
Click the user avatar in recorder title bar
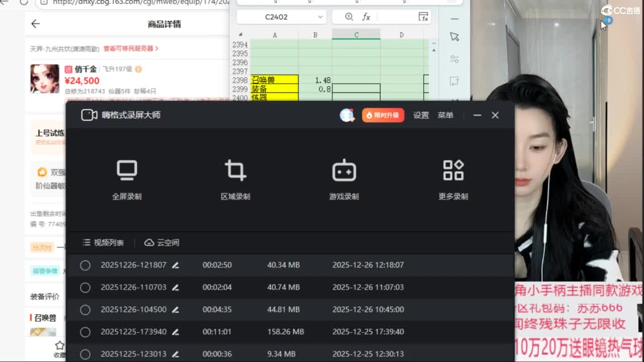pos(347,115)
